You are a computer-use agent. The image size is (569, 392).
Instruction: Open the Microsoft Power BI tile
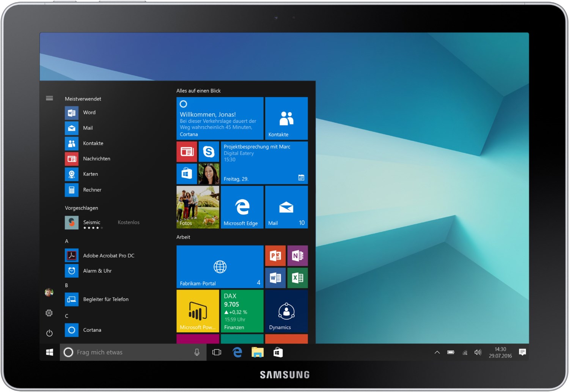click(198, 311)
